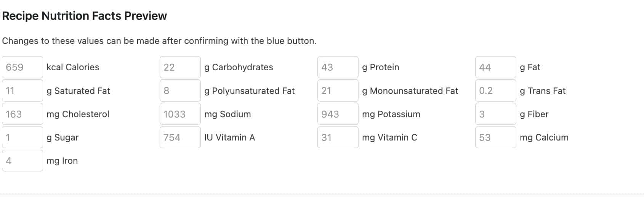Click the Cholesterol input showing 163
Screen dimensions: 644x197
(22, 114)
